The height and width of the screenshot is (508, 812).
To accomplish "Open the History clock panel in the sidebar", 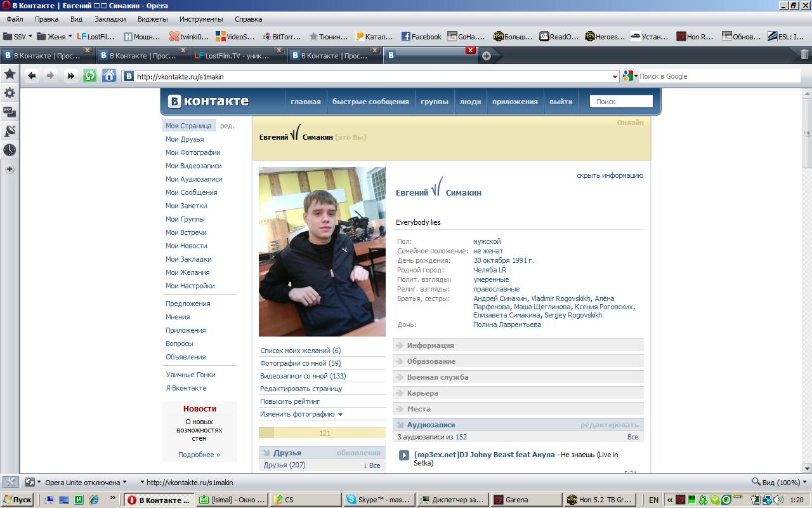I will click(10, 150).
